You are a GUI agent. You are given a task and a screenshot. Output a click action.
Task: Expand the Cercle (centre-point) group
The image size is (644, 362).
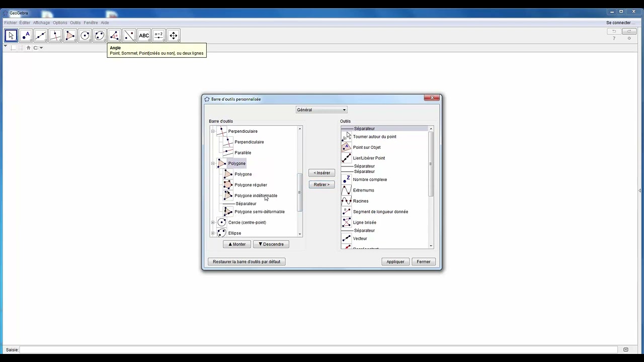click(213, 222)
